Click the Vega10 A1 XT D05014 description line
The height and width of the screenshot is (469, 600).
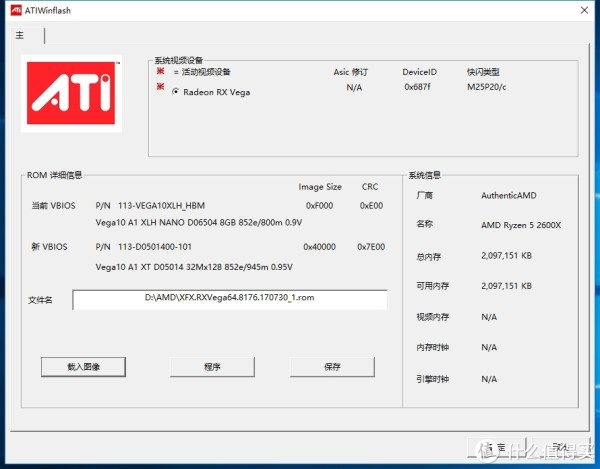[x=194, y=267]
